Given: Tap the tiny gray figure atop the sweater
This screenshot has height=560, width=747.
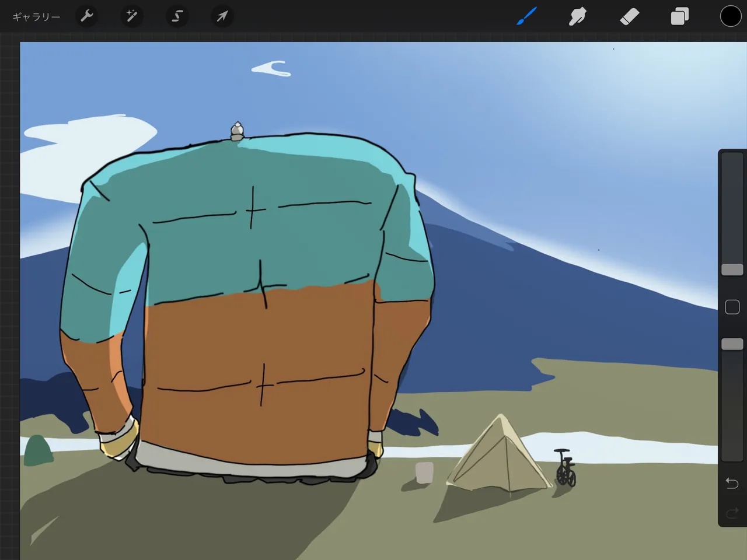Looking at the screenshot, I should (x=237, y=131).
